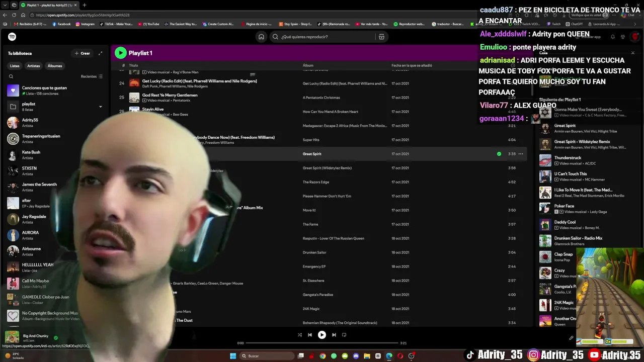Open the Recientes sort dropdown
The image size is (644, 362).
tap(92, 76)
